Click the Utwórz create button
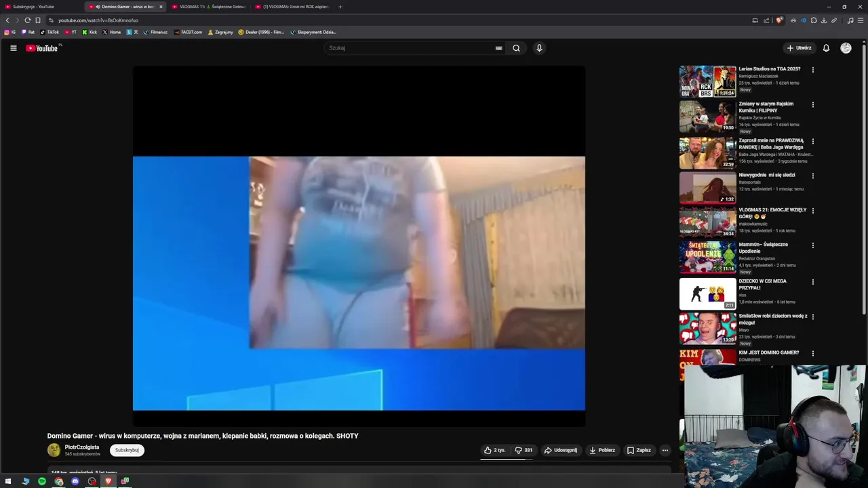 (799, 48)
